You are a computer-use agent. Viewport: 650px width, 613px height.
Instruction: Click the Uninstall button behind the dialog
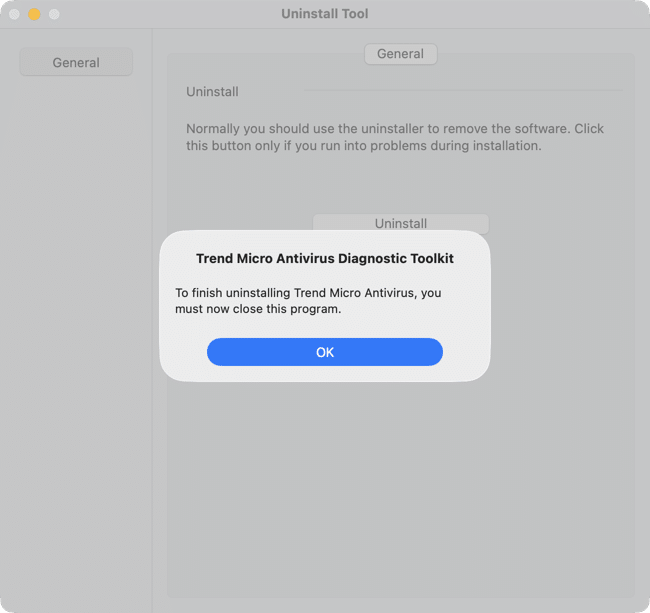tap(400, 223)
